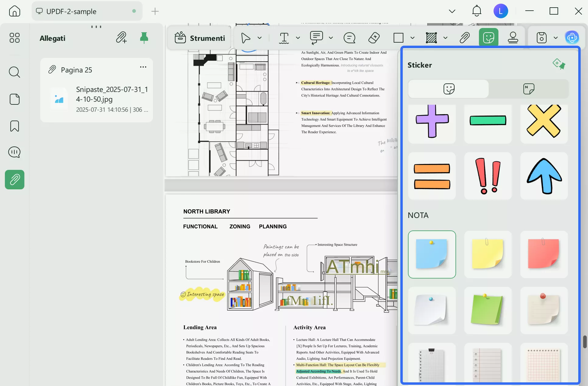
Task: Select the yellow sticky note sticker
Action: coord(488,254)
